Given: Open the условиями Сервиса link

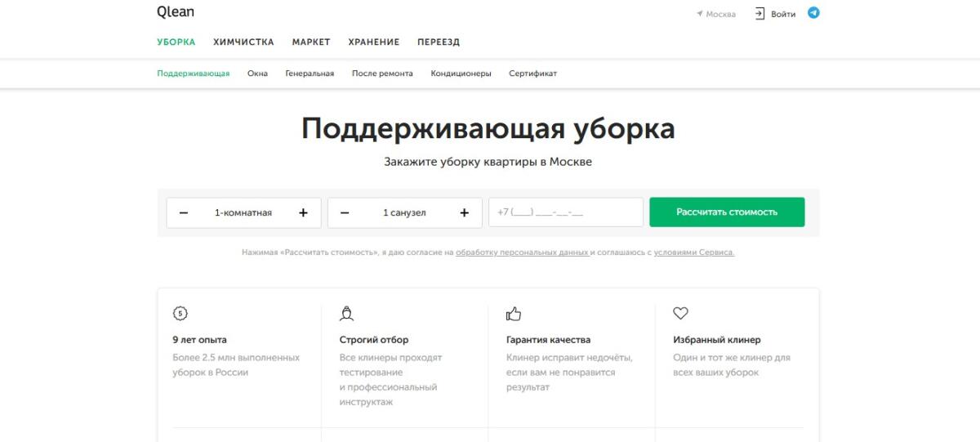Looking at the screenshot, I should click(693, 253).
